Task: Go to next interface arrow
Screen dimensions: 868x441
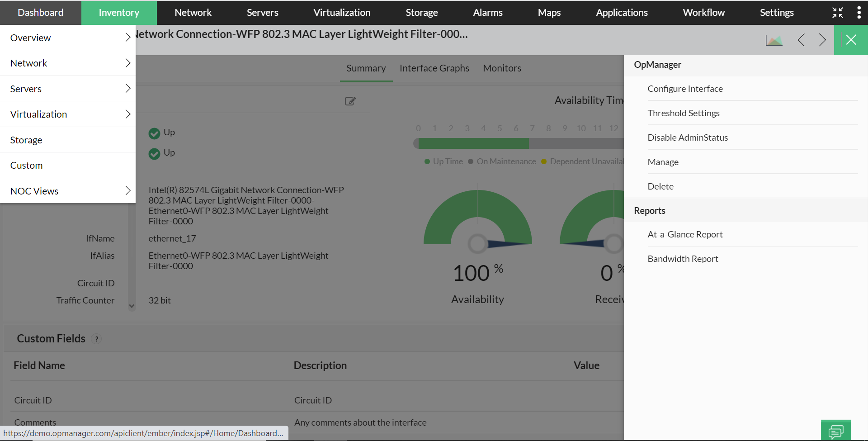Action: point(822,40)
